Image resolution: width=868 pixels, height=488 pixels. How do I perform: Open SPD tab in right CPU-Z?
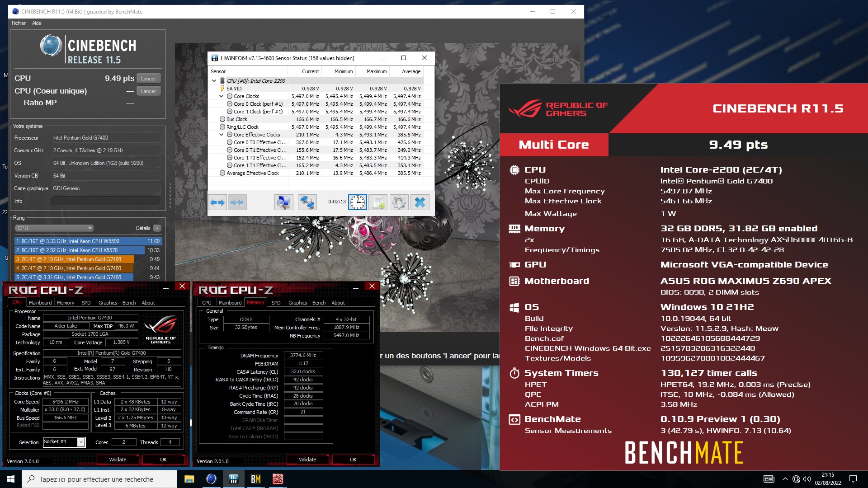(276, 303)
